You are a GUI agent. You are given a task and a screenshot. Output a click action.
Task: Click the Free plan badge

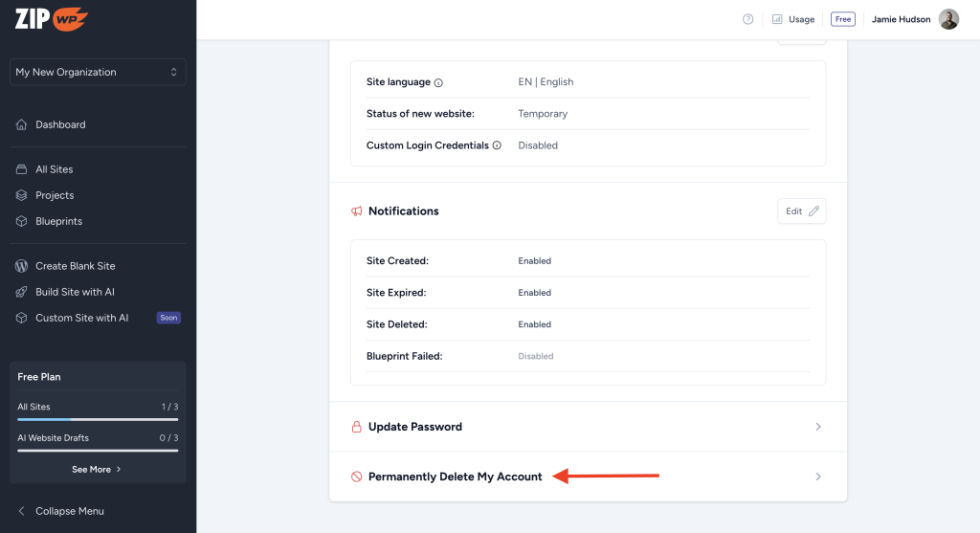(x=842, y=19)
